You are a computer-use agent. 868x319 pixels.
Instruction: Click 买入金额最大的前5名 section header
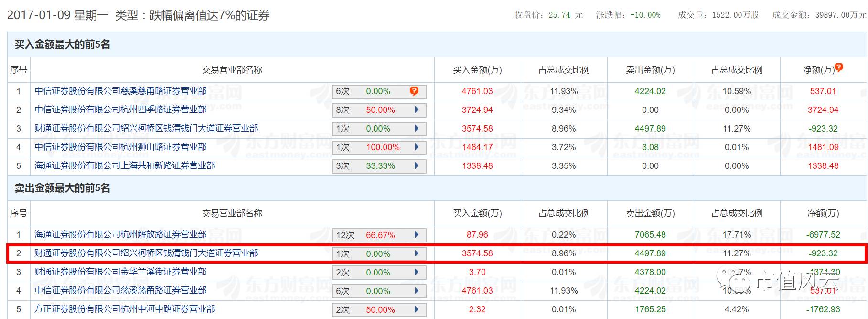coord(63,44)
